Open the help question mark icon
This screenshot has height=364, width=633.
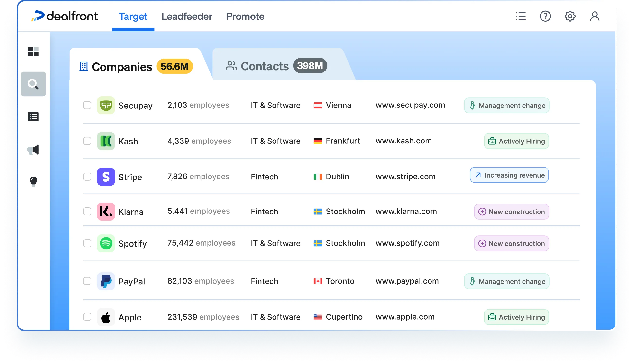(x=545, y=17)
